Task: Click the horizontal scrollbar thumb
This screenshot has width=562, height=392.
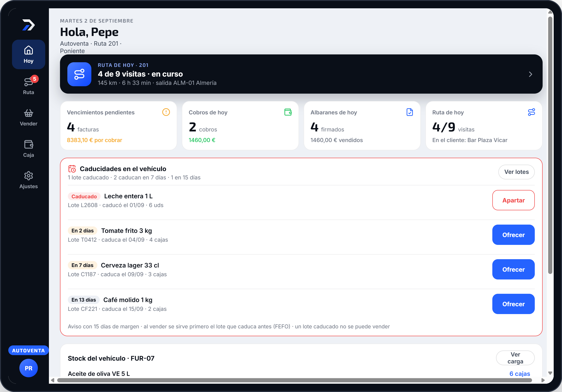Action: [294, 380]
